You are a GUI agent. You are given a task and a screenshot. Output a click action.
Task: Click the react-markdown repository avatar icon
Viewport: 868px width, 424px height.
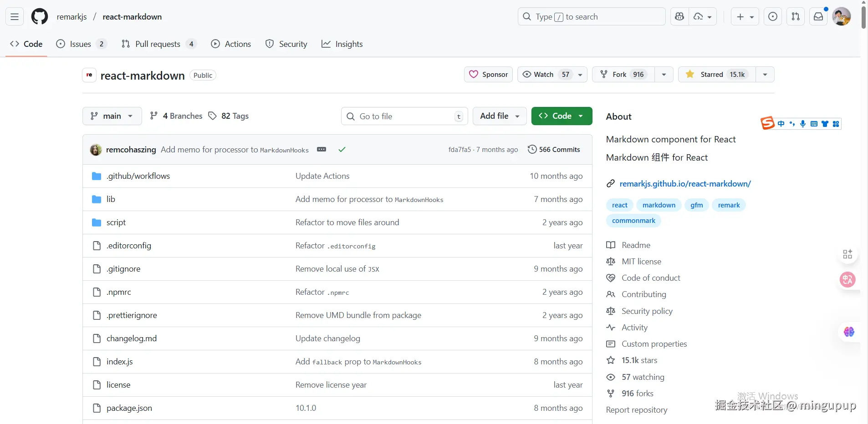pos(89,75)
